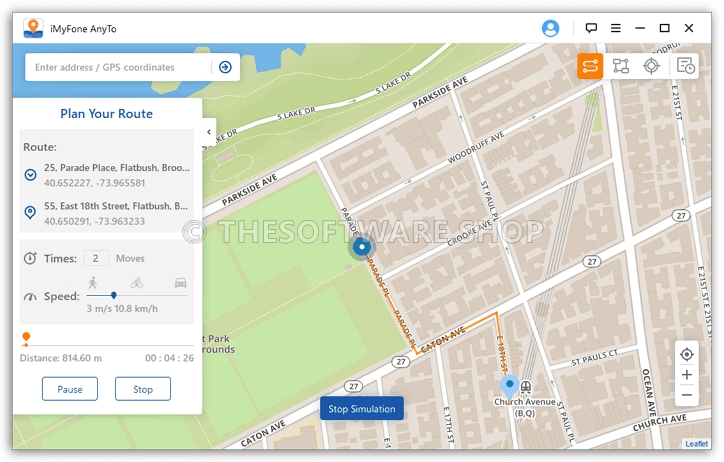Open the history records icon
This screenshot has height=462, width=724.
pyautogui.click(x=685, y=66)
